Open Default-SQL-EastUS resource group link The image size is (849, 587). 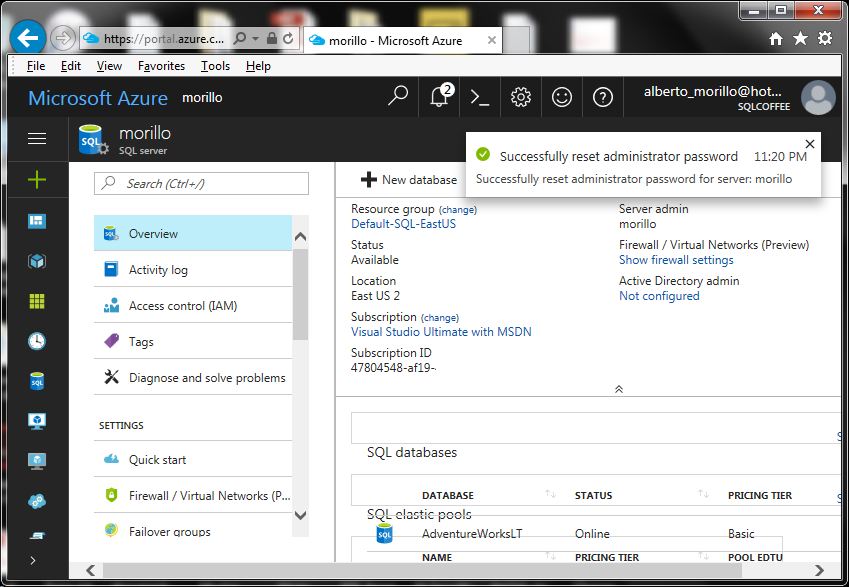coord(403,224)
